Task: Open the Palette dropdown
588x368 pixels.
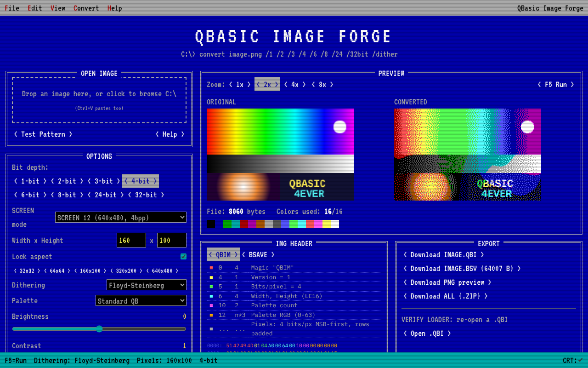Action: click(141, 301)
